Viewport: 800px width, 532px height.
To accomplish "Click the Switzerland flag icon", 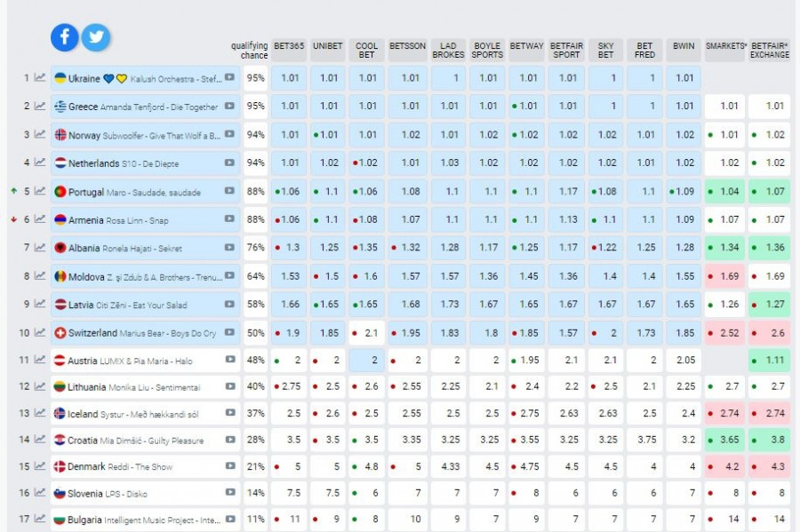I will click(60, 333).
